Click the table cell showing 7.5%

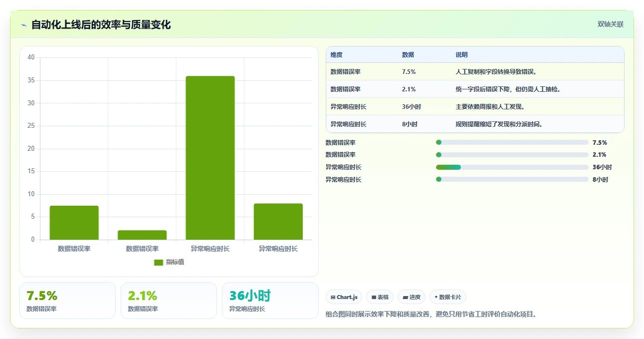[409, 72]
